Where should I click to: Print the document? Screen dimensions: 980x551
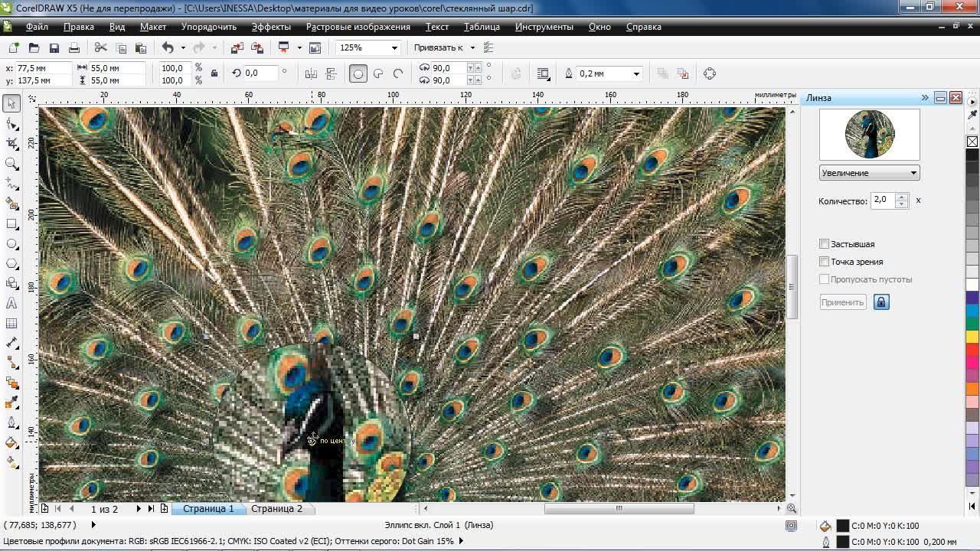pyautogui.click(x=74, y=47)
